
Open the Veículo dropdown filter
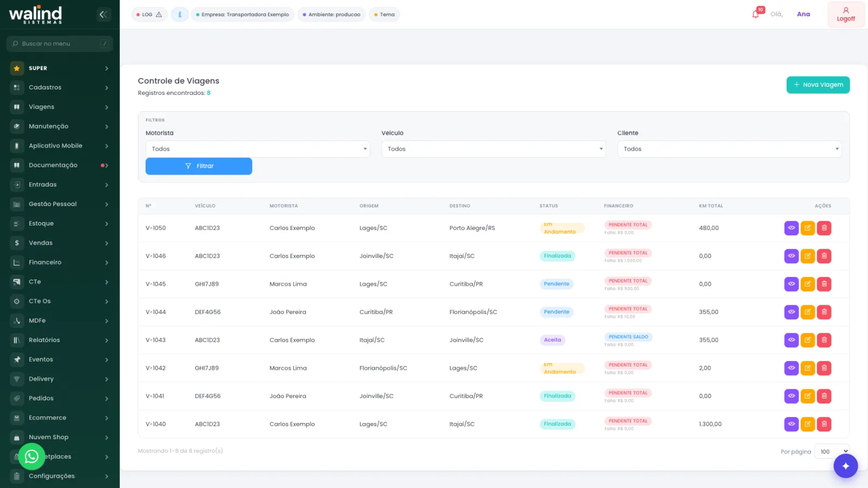(494, 149)
